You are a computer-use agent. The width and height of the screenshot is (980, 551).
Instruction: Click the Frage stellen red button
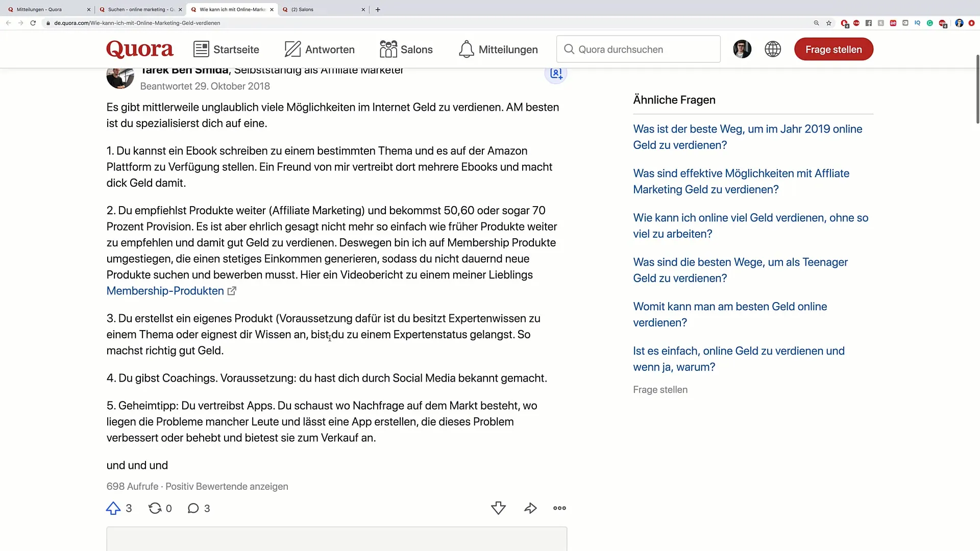834,49
